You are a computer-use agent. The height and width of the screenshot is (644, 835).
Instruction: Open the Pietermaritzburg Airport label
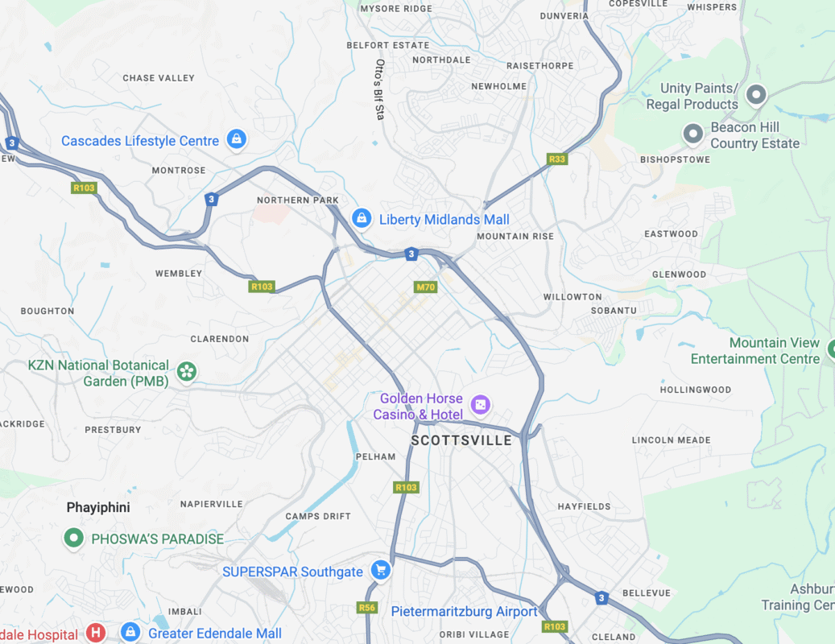tap(464, 612)
